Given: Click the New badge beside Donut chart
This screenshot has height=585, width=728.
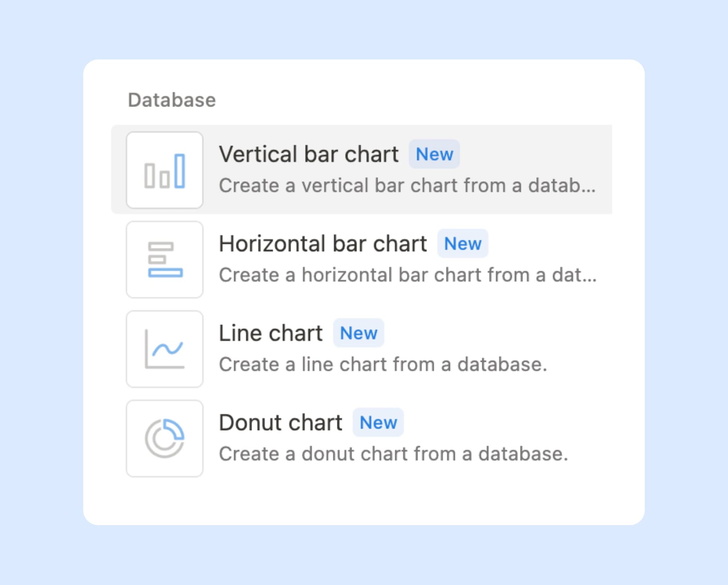Looking at the screenshot, I should tap(377, 423).
